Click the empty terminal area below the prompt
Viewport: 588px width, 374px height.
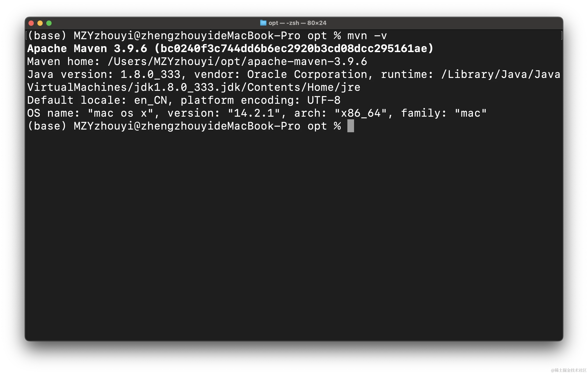coord(294,235)
